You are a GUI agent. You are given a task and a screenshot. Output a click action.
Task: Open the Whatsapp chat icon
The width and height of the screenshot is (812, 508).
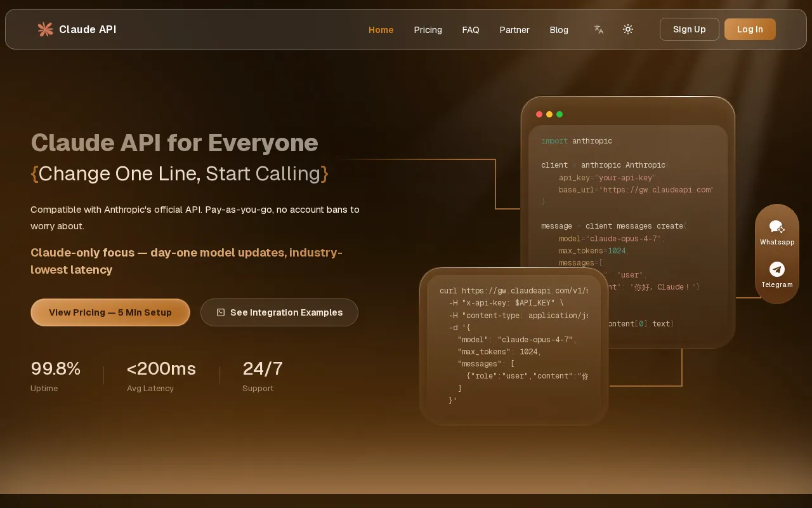pyautogui.click(x=777, y=227)
